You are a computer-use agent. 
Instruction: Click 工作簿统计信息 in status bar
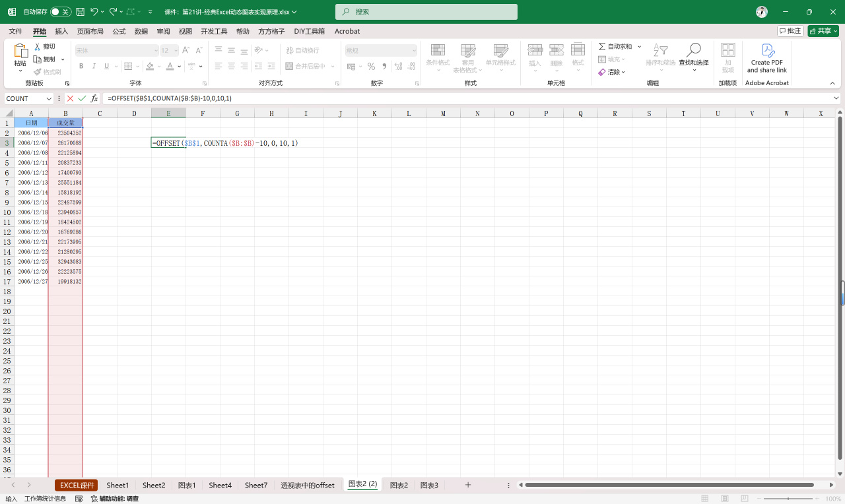point(45,499)
